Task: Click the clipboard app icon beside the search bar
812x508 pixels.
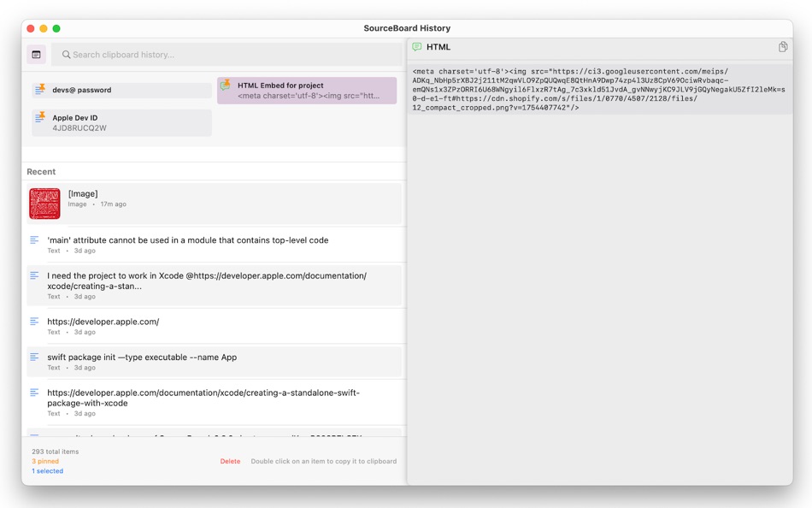Action: click(x=35, y=54)
